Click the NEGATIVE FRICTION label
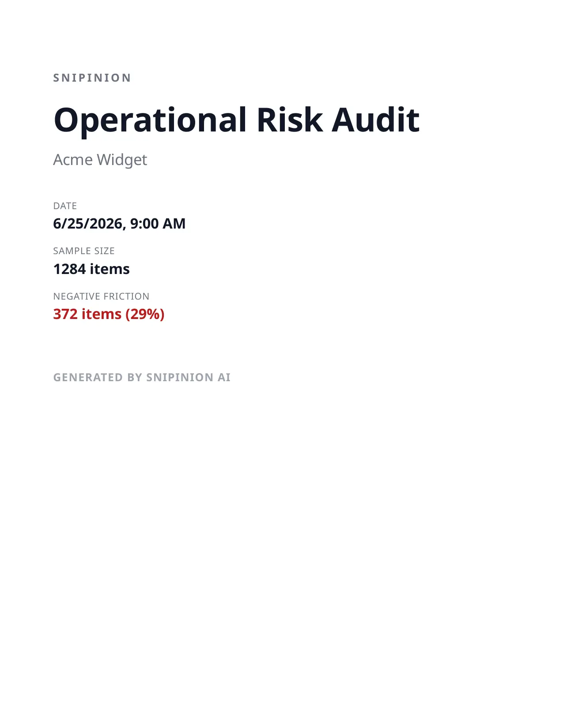The width and height of the screenshot is (563, 728). click(x=101, y=296)
